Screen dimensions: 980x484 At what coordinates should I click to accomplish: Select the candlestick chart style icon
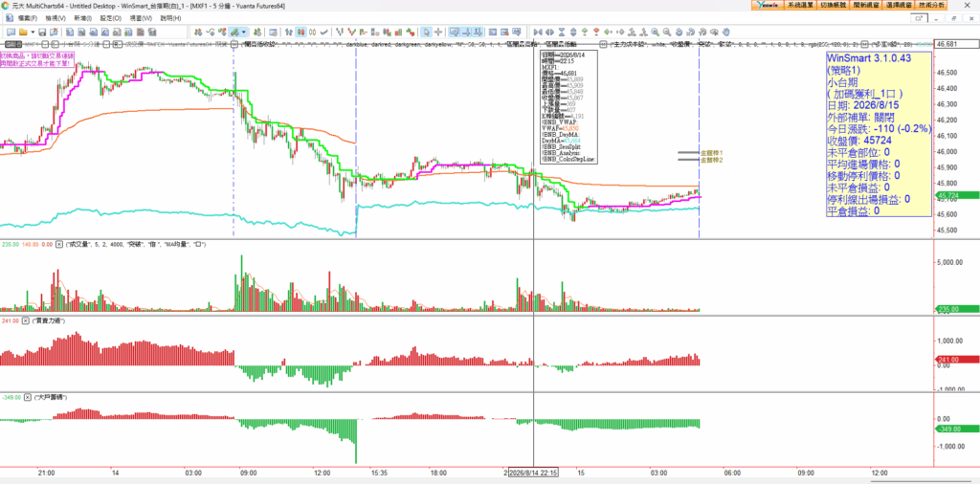(x=301, y=32)
